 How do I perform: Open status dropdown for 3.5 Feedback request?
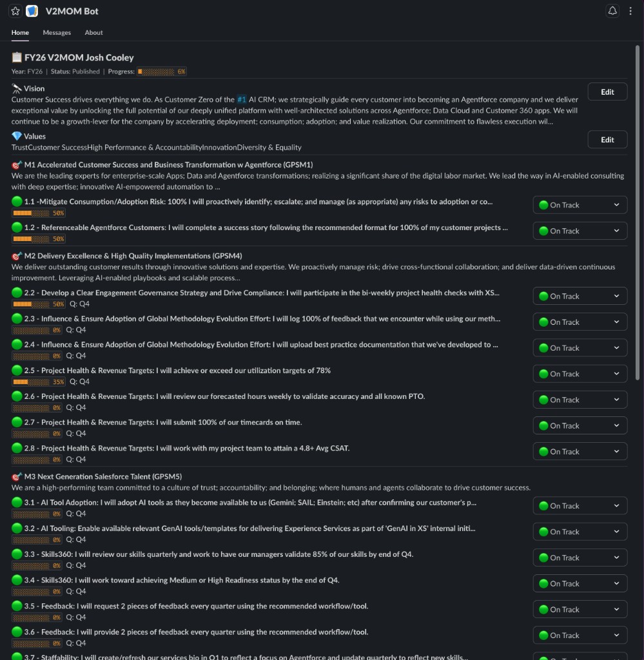(580, 609)
